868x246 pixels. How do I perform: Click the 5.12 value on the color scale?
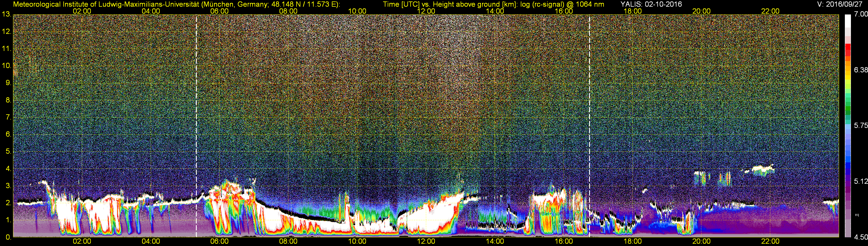pyautogui.click(x=860, y=181)
